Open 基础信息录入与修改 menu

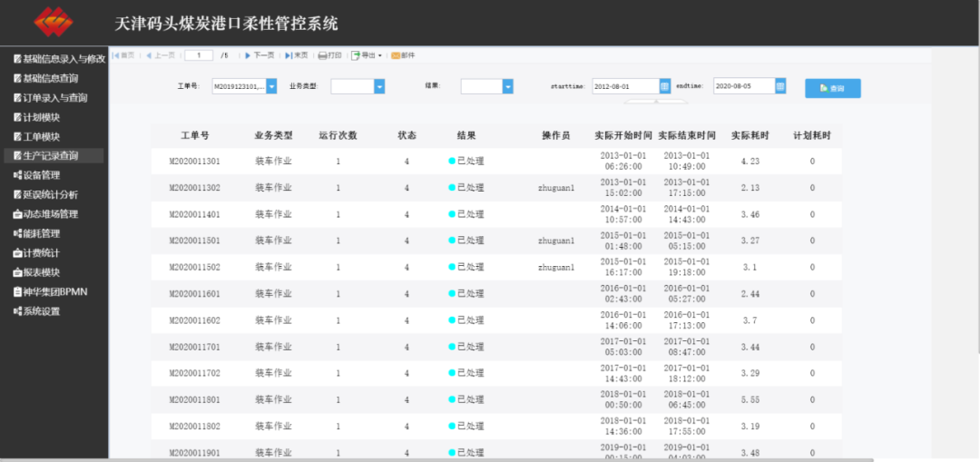59,59
